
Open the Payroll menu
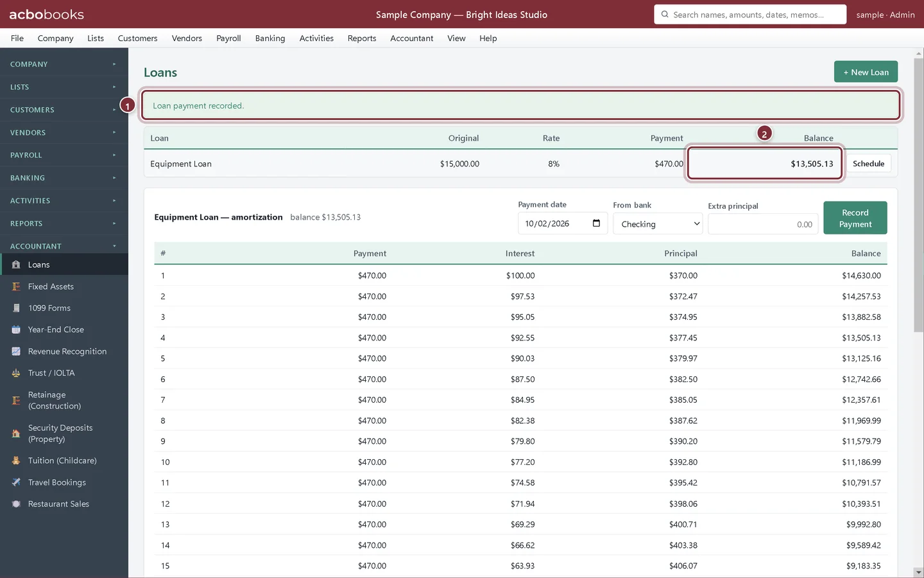point(228,38)
